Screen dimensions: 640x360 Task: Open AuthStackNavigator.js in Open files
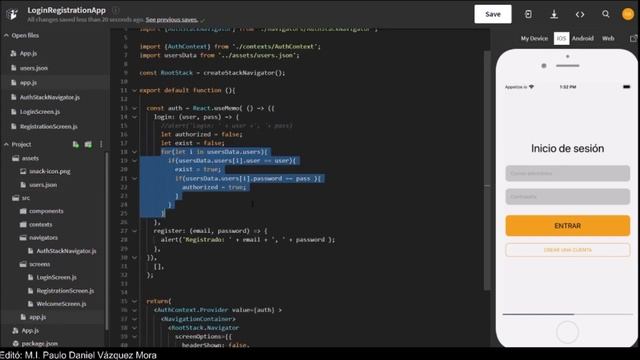click(x=50, y=97)
